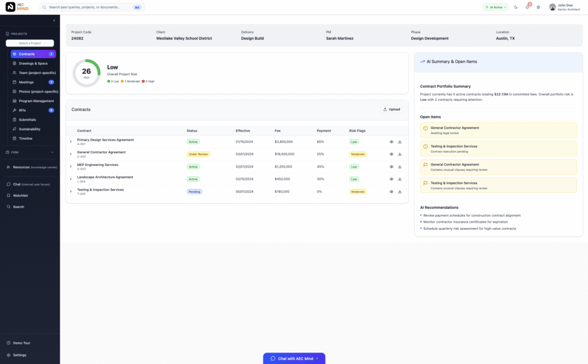
Task: Download the Primary Design Services Agreement
Action: point(400,142)
